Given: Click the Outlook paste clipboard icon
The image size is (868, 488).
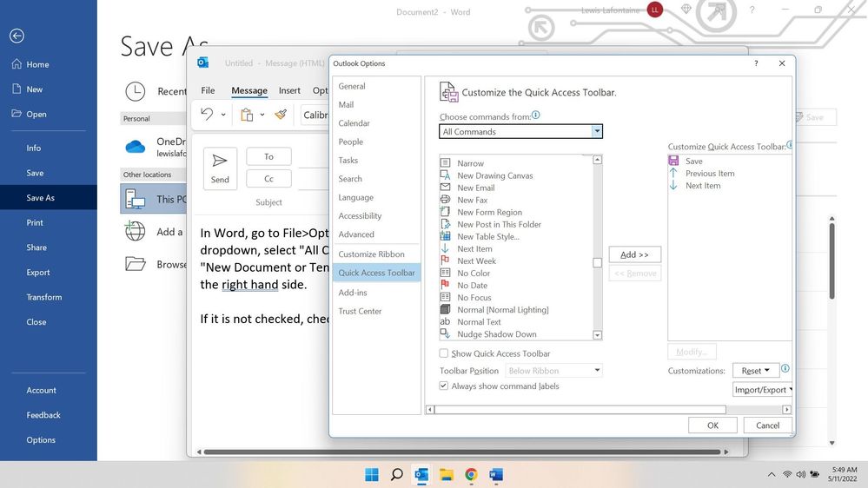Looking at the screenshot, I should tap(247, 115).
